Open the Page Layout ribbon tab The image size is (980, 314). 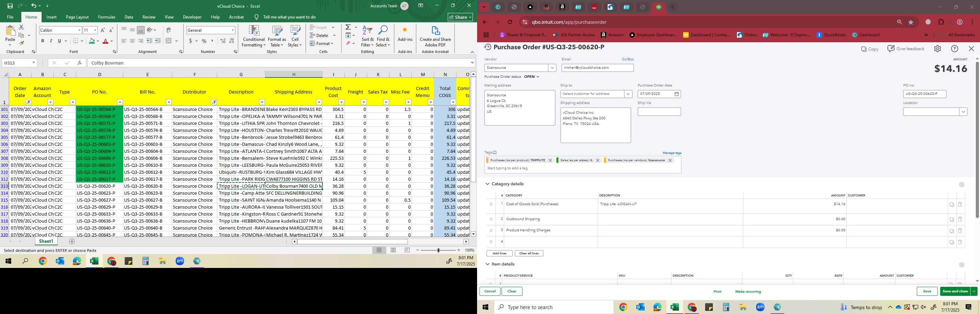(x=77, y=17)
